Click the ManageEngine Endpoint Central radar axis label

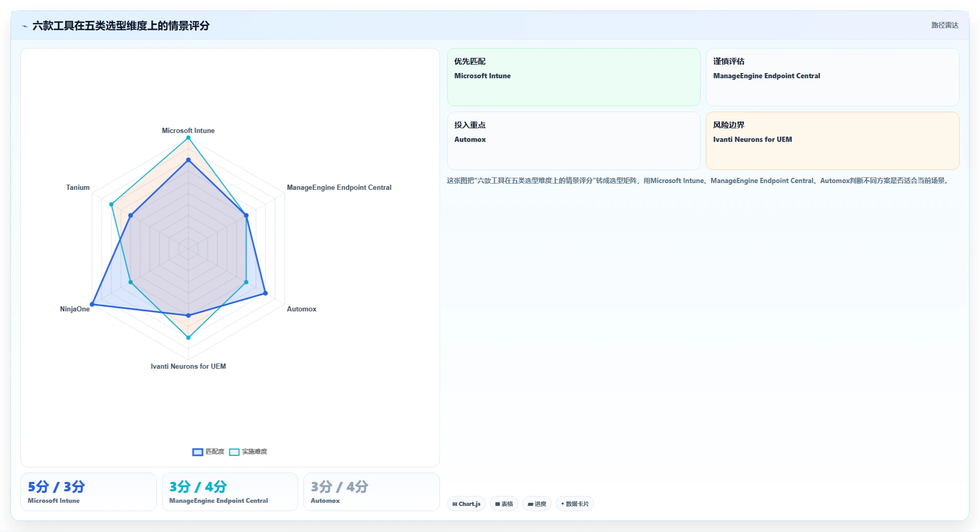click(339, 187)
